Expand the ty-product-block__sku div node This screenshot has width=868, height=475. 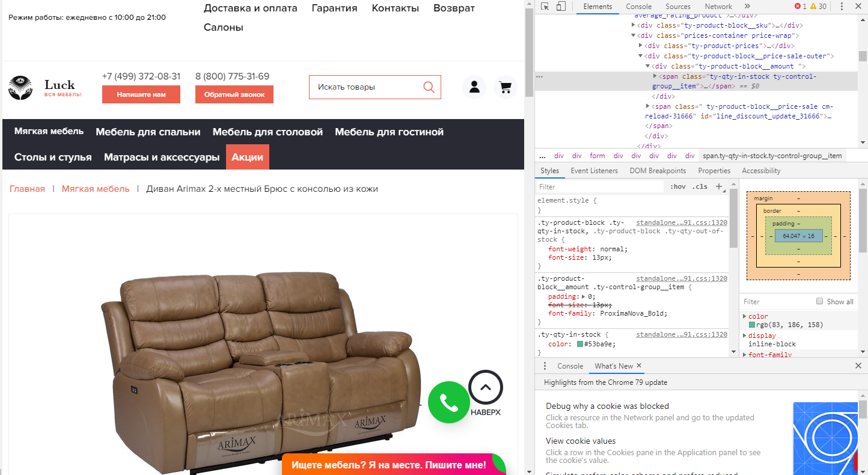[634, 25]
